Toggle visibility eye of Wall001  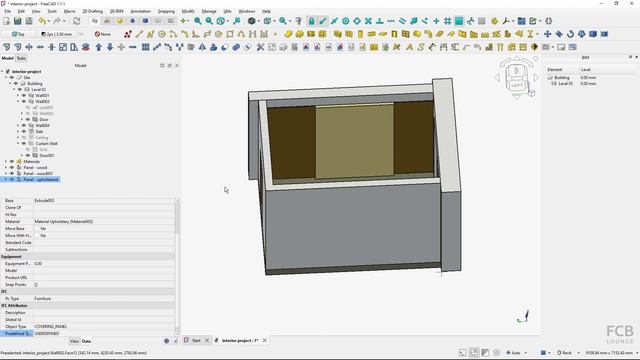[x=24, y=95]
